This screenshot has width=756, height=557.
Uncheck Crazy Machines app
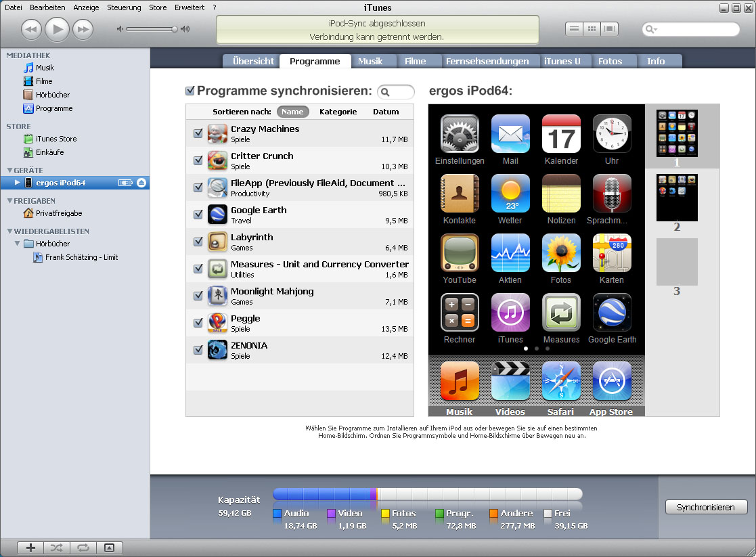[x=198, y=133]
